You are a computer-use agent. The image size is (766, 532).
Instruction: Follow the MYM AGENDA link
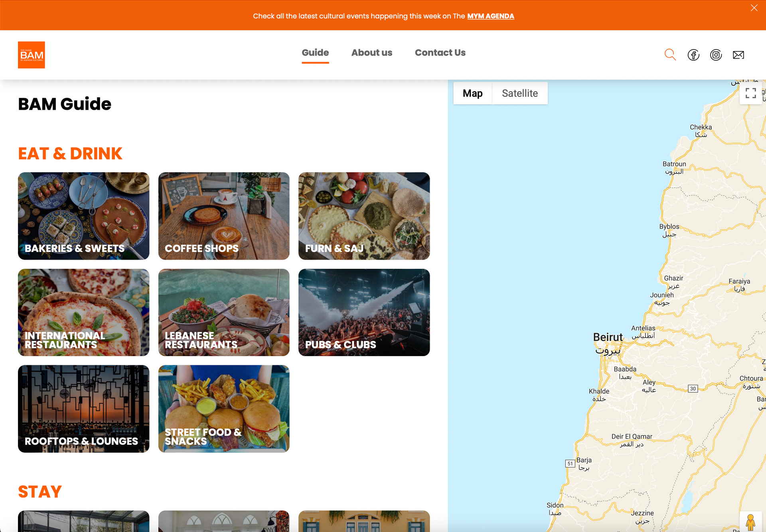pyautogui.click(x=490, y=16)
